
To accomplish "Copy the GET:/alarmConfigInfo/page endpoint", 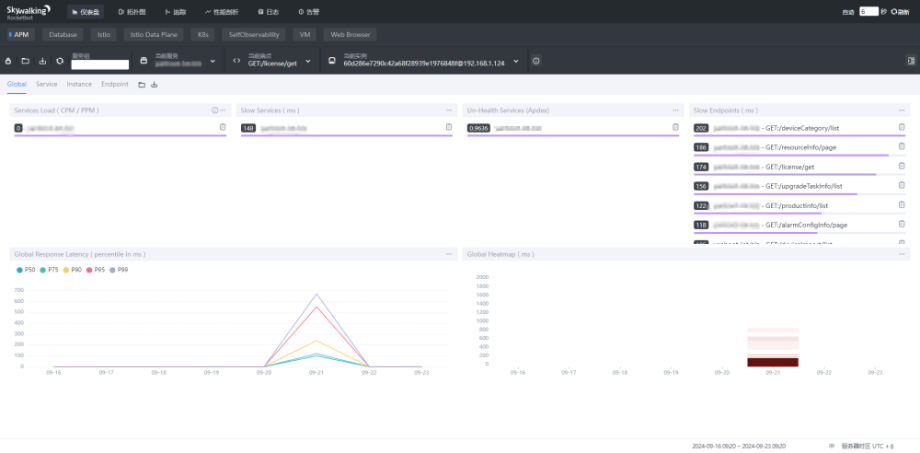I will (902, 224).
